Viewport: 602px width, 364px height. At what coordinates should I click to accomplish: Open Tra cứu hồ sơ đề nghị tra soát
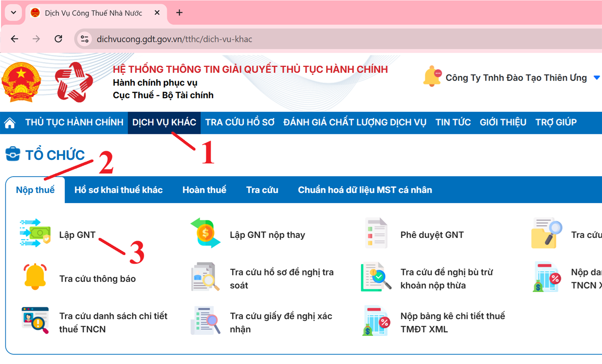pyautogui.click(x=206, y=277)
